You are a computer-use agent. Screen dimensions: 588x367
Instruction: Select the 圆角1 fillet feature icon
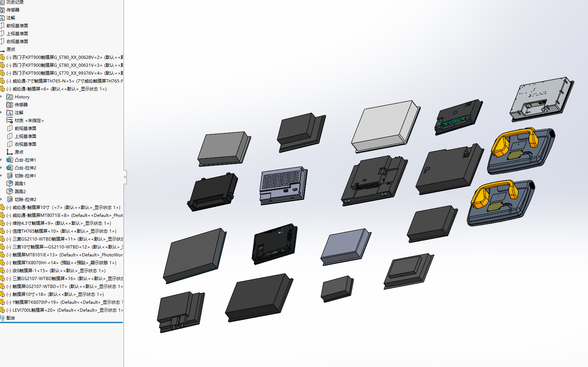point(10,184)
